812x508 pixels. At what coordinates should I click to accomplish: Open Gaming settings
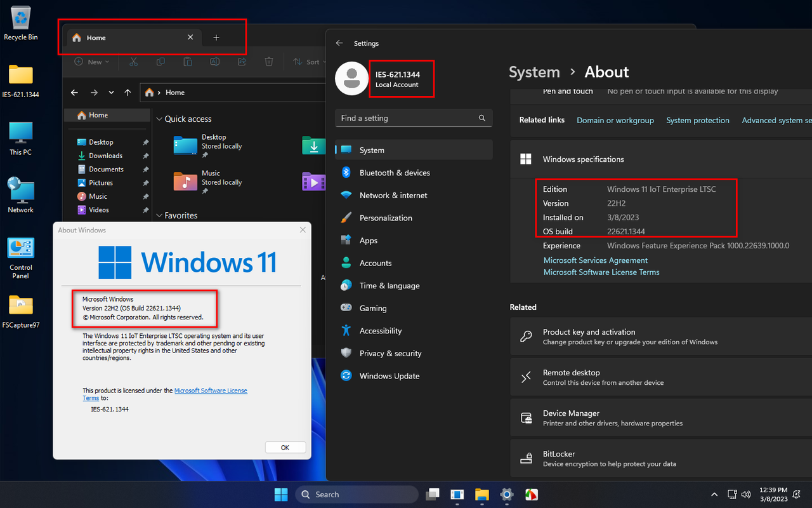coord(414,308)
